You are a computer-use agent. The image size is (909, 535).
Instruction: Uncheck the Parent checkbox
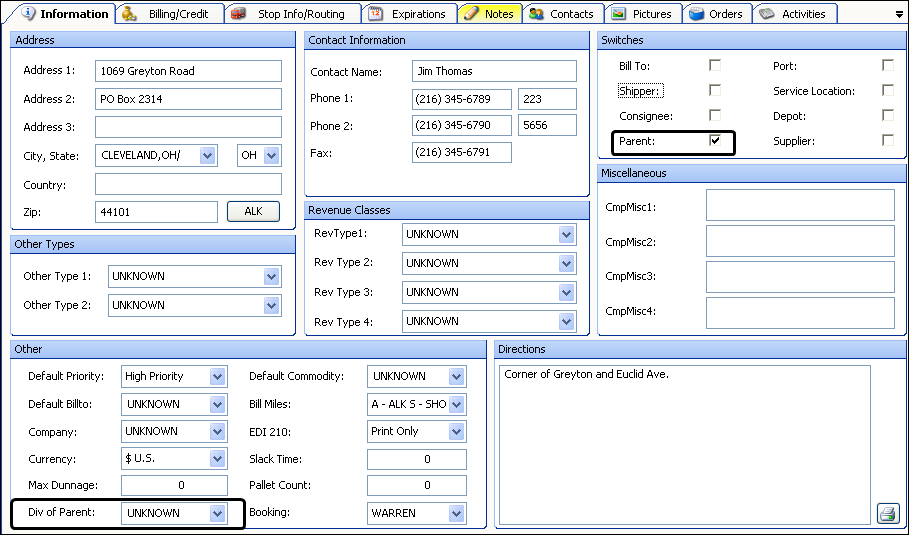click(715, 141)
